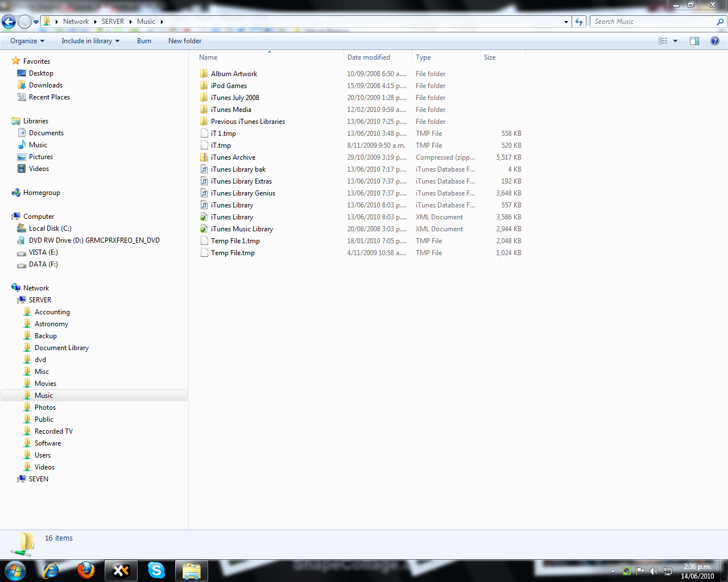This screenshot has height=582, width=728.
Task: Select the SERVER computer in Network
Action: [x=40, y=300]
